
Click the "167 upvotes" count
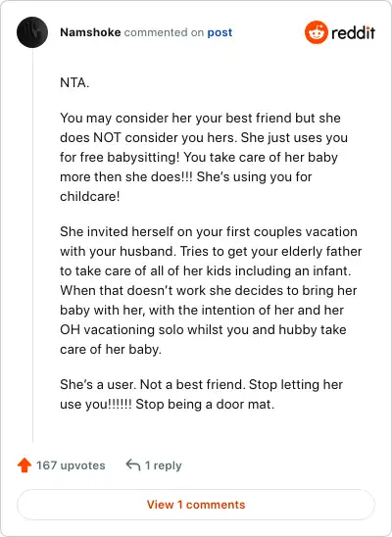click(71, 465)
